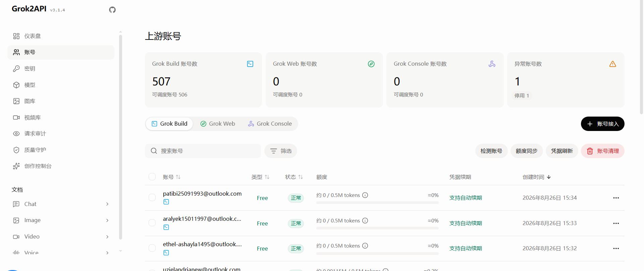Select 账号 accounts sidebar item

tap(61, 52)
